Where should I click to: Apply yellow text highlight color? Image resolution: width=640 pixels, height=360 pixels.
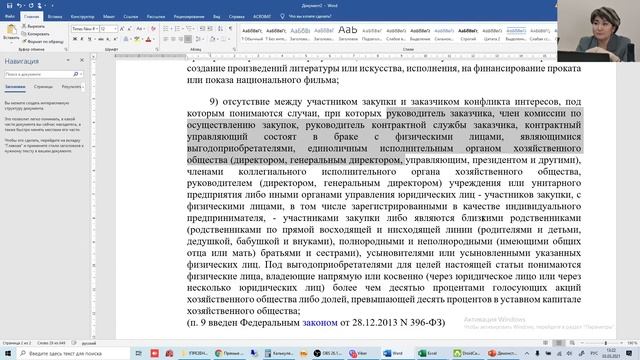(137, 39)
